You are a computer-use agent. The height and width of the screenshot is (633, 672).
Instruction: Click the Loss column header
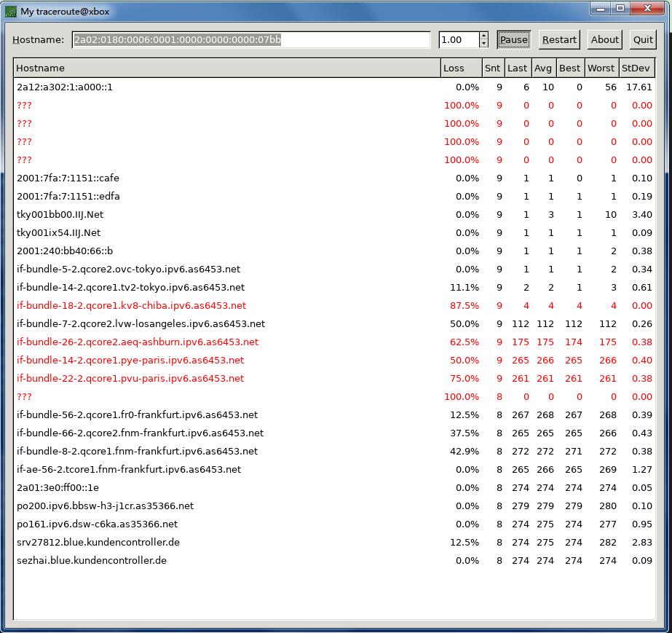[462, 68]
